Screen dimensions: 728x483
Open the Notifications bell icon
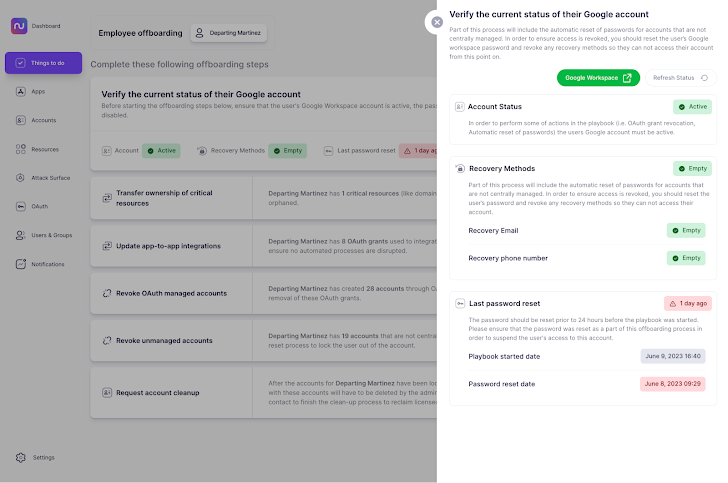click(21, 264)
